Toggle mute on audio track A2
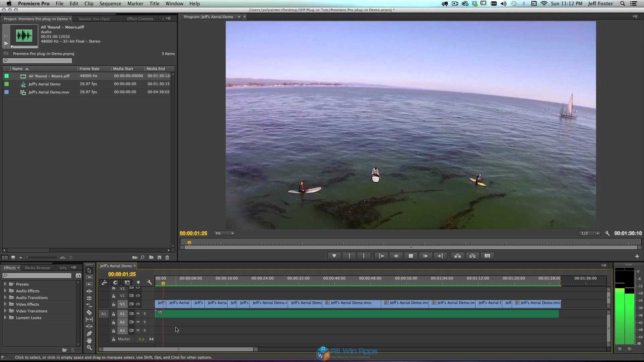This screenshot has height=362, width=644. click(x=138, y=322)
